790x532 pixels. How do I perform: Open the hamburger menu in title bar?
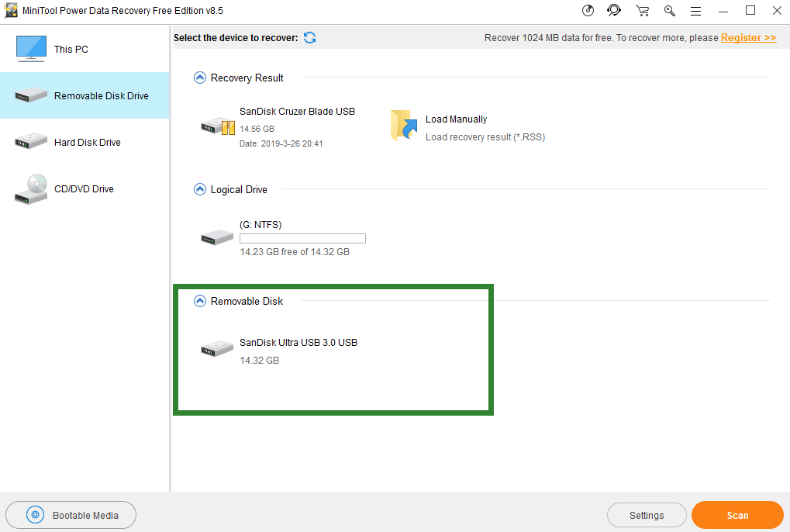(695, 11)
